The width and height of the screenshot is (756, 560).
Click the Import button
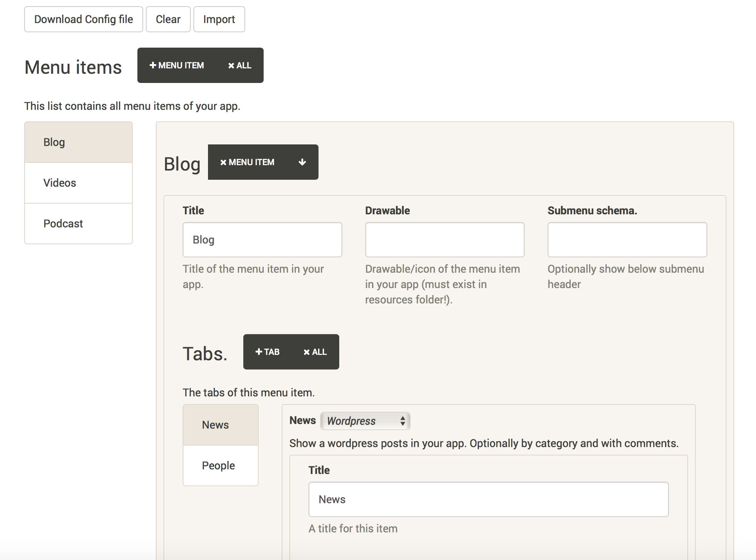(x=219, y=19)
